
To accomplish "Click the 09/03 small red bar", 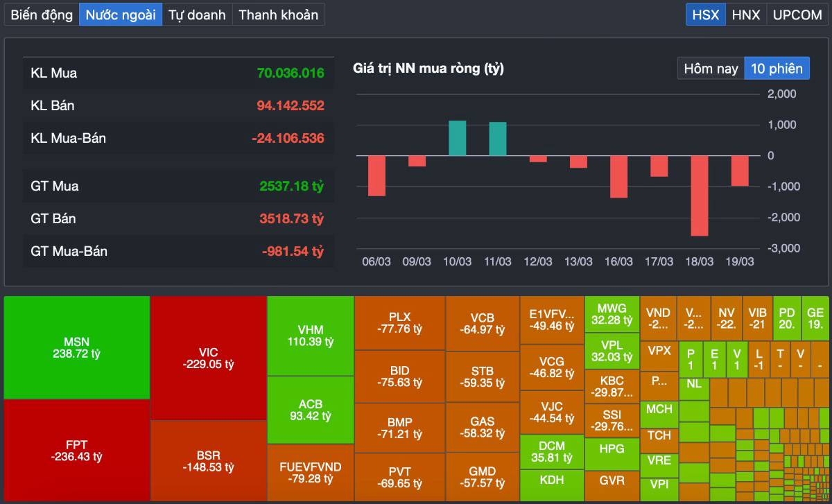I will (417, 161).
